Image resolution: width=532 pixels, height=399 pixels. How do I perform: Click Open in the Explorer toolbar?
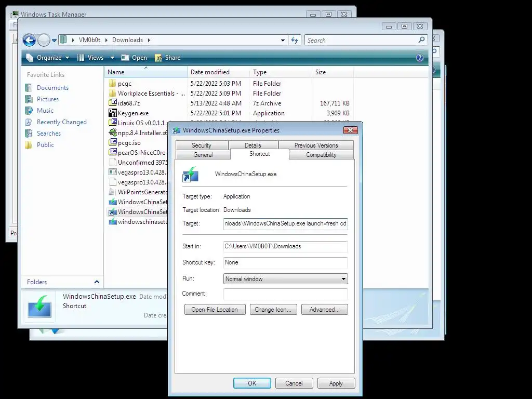pyautogui.click(x=135, y=58)
